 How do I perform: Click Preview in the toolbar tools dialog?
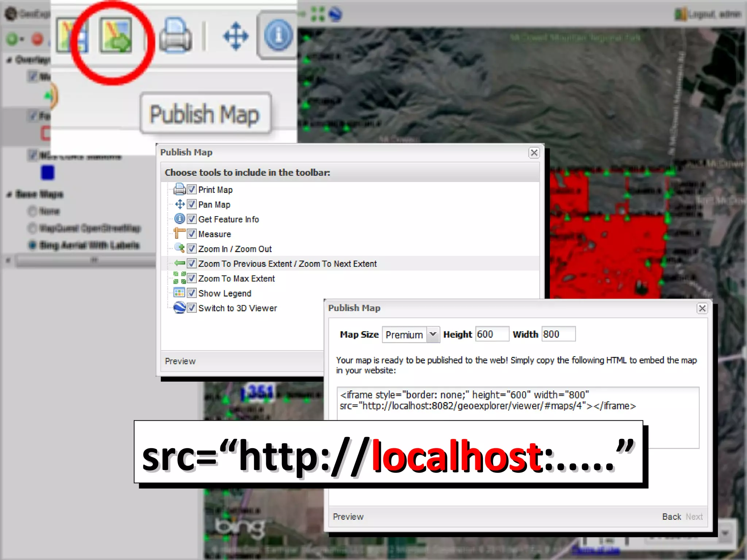180,361
